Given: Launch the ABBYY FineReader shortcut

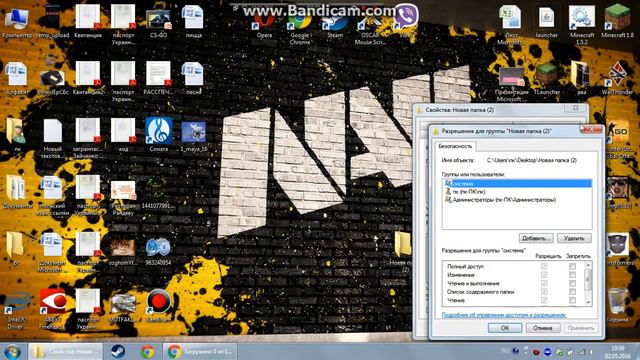Looking at the screenshot, I should (52, 309).
